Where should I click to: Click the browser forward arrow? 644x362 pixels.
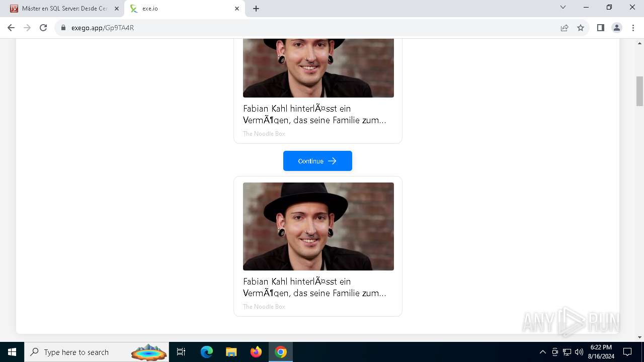(27, 28)
